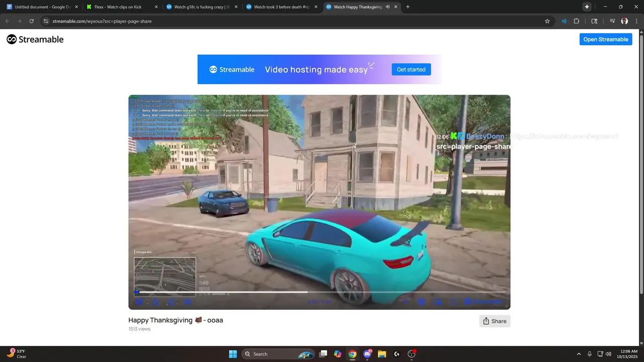Click the Open Streamable button
Viewport: 644px width, 362px height.
[606, 39]
